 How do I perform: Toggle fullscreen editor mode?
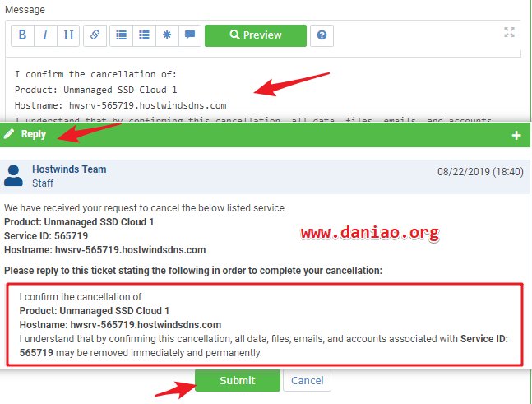(x=509, y=32)
